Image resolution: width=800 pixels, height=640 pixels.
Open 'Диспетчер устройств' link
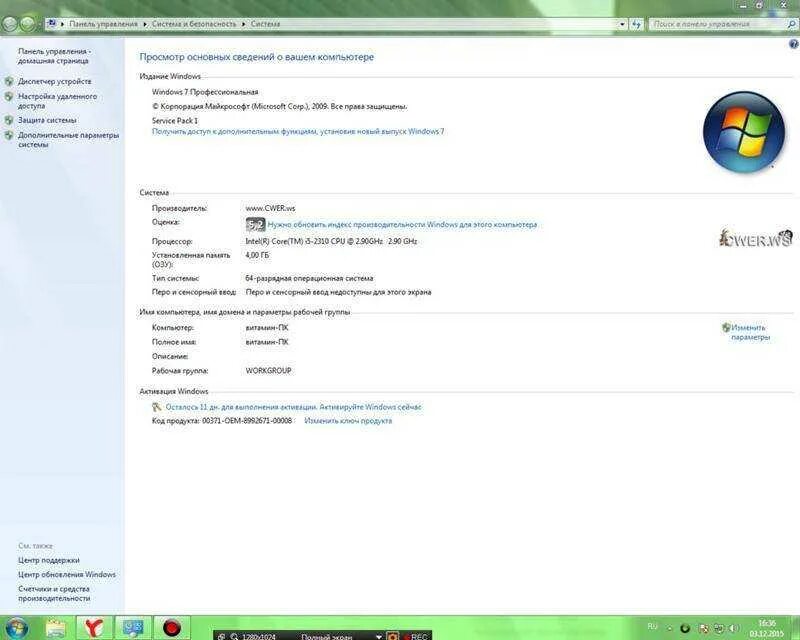55,81
